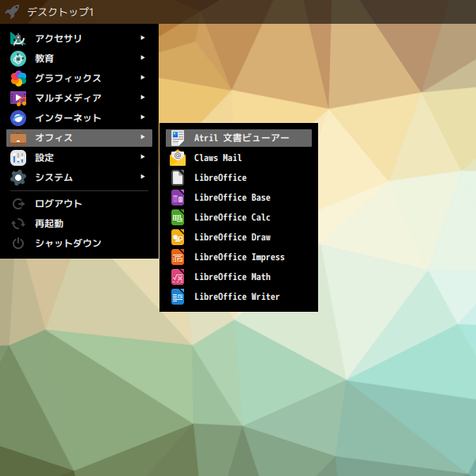Launch LibreOffice Base
This screenshot has width=476, height=476.
(x=239, y=198)
